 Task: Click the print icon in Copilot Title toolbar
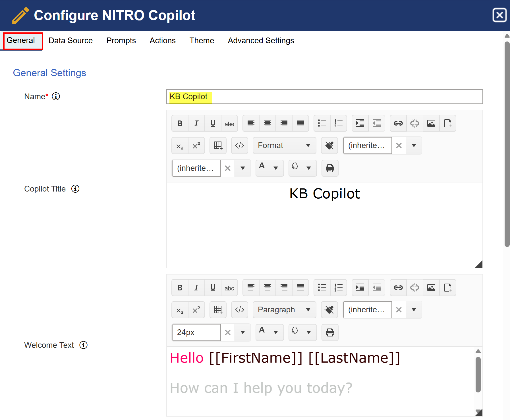pyautogui.click(x=330, y=168)
